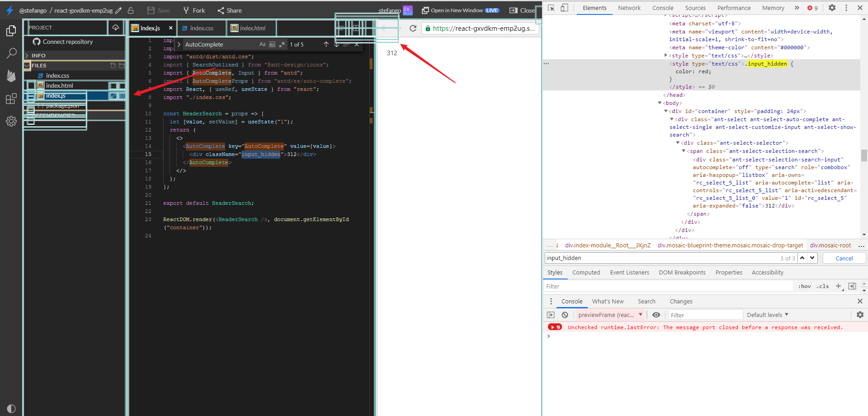The image size is (868, 416).
Task: Close the editor find widget
Action: 357,44
